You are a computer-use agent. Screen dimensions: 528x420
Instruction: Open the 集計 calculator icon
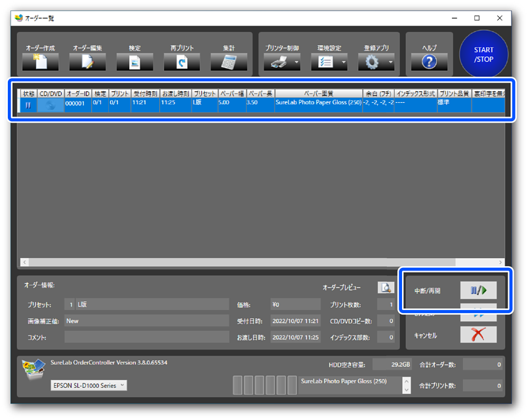[229, 62]
